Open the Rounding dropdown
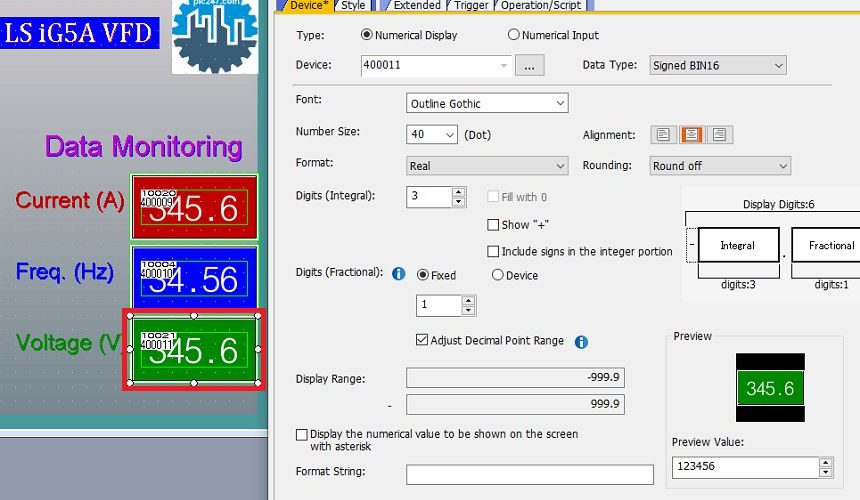860x500 pixels. (720, 166)
